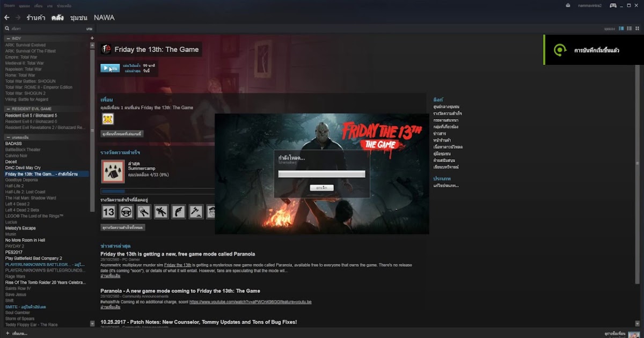
Task: Launch Big Picture mode controller icon
Action: [x=613, y=5]
